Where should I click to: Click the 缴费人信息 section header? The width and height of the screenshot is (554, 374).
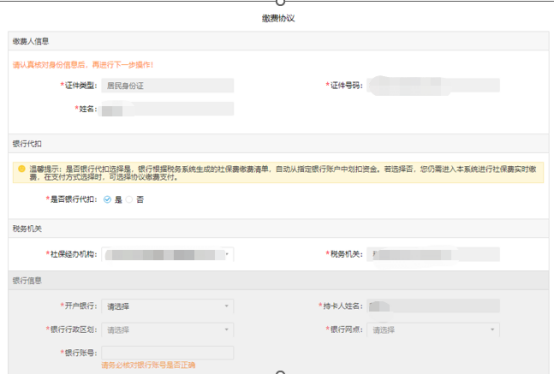point(278,41)
